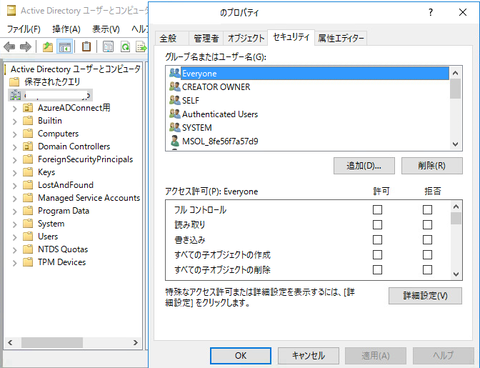Viewport: 480px width, 368px height.
Task: Check Allow for Full Control
Action: (377, 210)
